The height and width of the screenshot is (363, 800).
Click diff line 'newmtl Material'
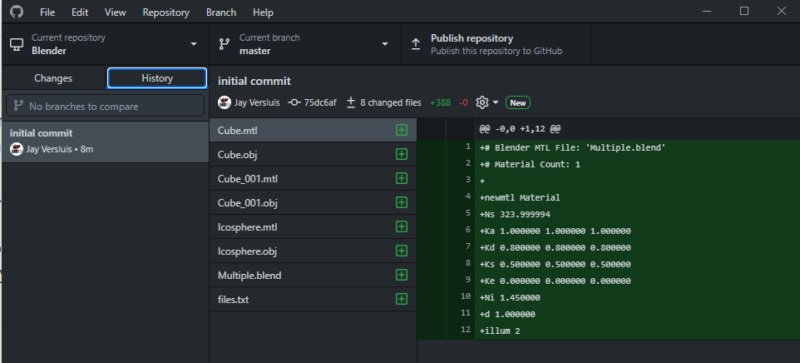[520, 198]
